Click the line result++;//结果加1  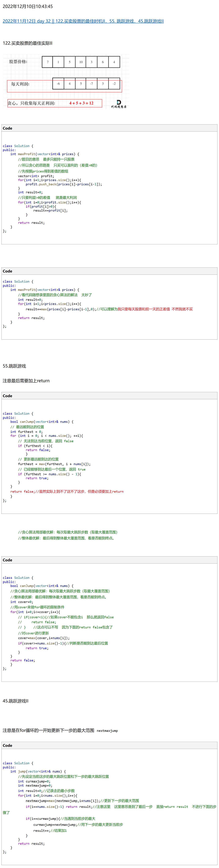point(50,831)
